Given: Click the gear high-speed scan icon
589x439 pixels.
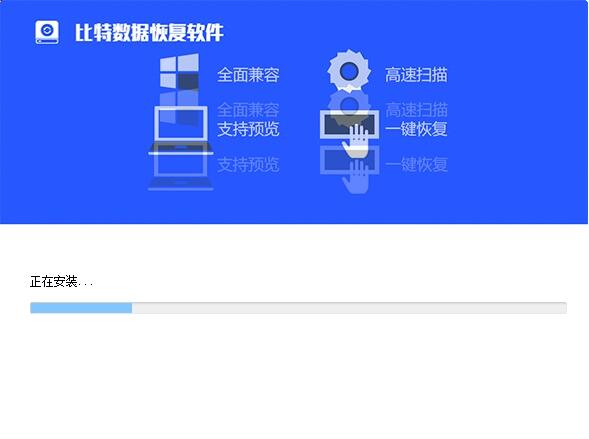Looking at the screenshot, I should pos(349,71).
